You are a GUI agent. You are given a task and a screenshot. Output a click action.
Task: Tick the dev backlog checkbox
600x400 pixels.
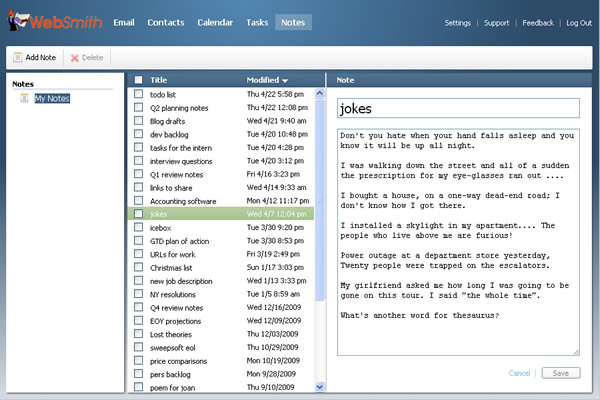coord(139,134)
